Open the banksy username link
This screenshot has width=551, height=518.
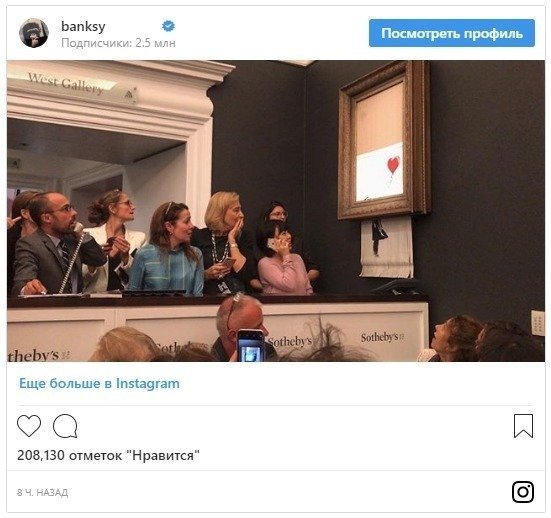click(x=83, y=26)
